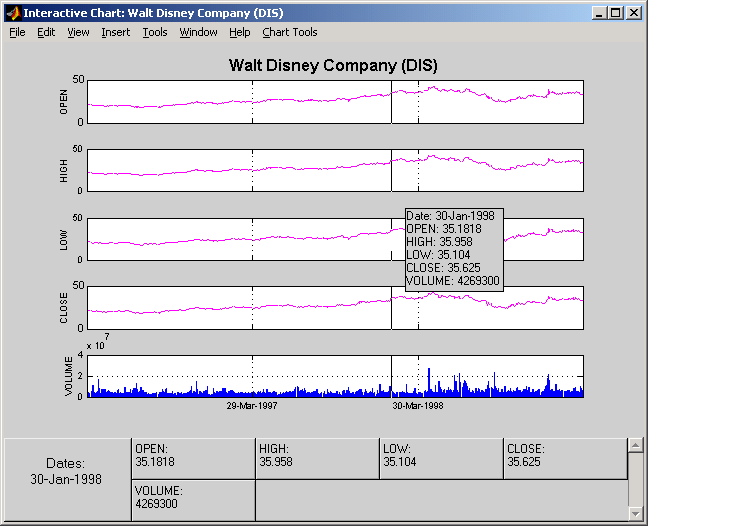Open the Help menu

[x=239, y=32]
